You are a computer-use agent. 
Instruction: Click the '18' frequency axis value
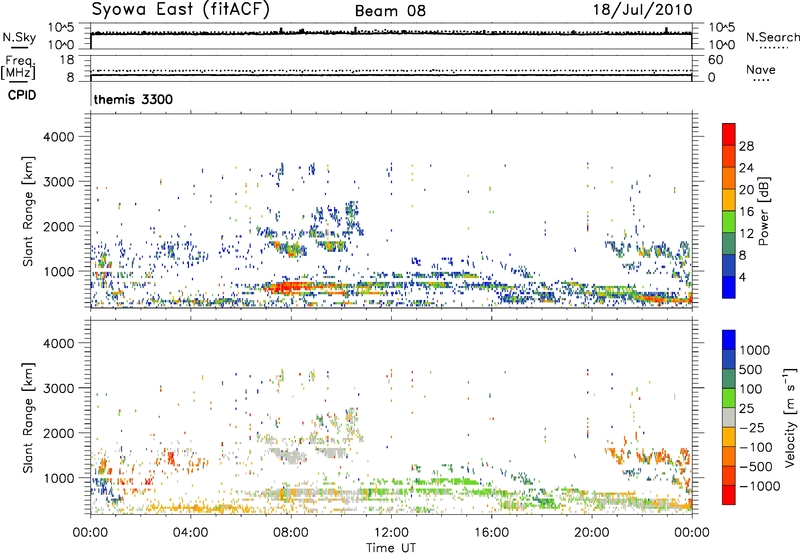(67, 60)
